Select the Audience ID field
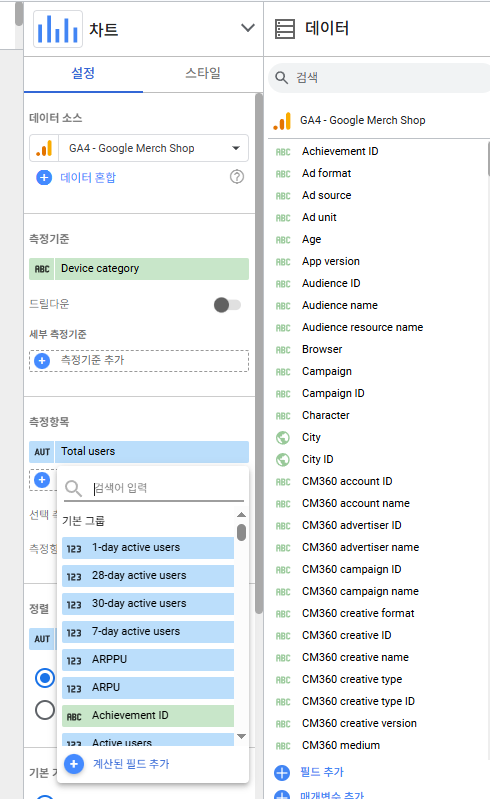This screenshot has height=799, width=490. click(331, 283)
